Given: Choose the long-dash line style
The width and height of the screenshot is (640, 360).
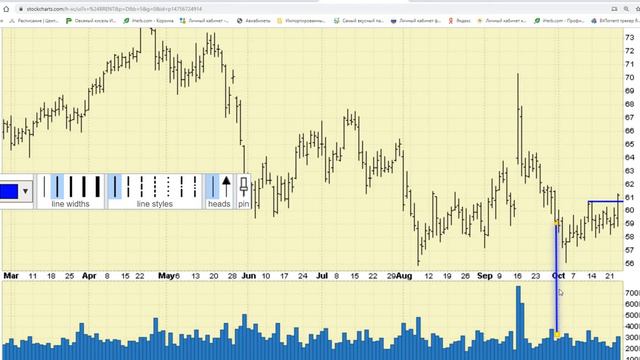Looking at the screenshot, I should tap(128, 187).
